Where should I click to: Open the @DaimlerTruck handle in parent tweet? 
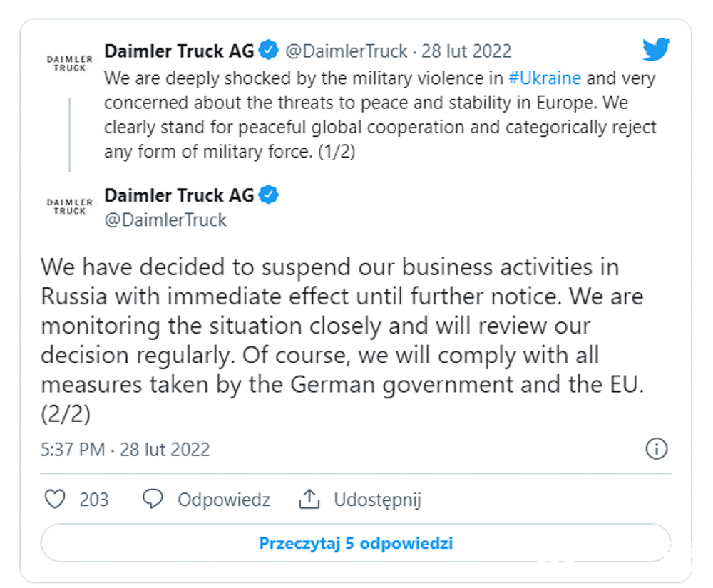tap(347, 51)
